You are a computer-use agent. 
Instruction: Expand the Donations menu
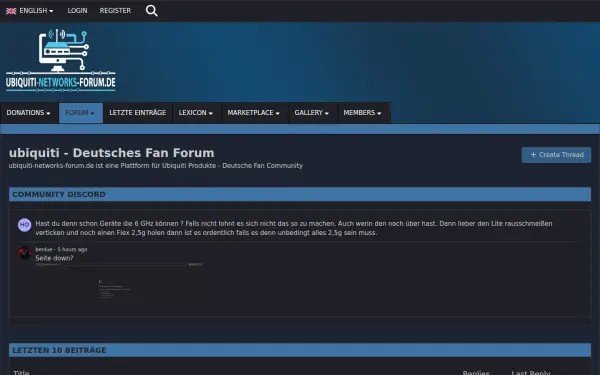click(28, 113)
